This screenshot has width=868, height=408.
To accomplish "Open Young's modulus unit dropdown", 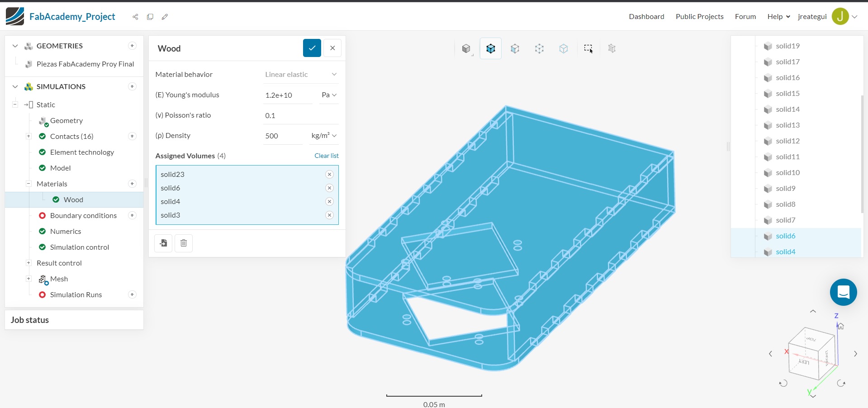I will pyautogui.click(x=329, y=95).
